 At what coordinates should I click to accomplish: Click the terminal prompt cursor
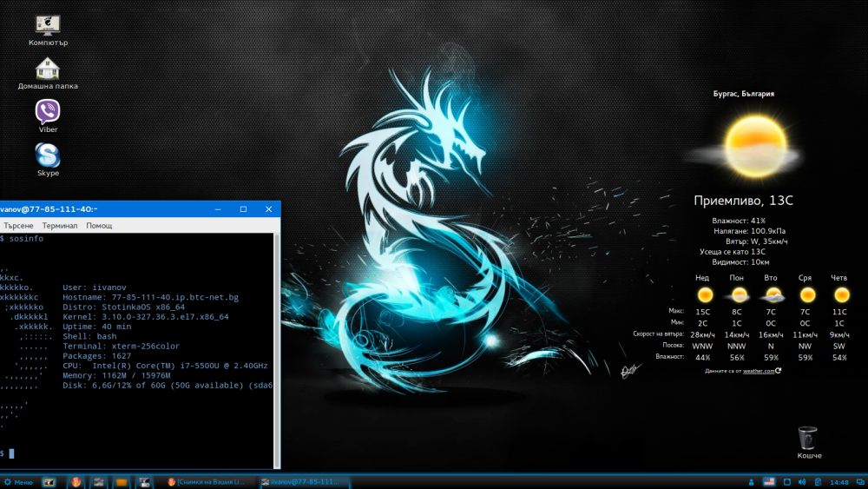pos(11,453)
